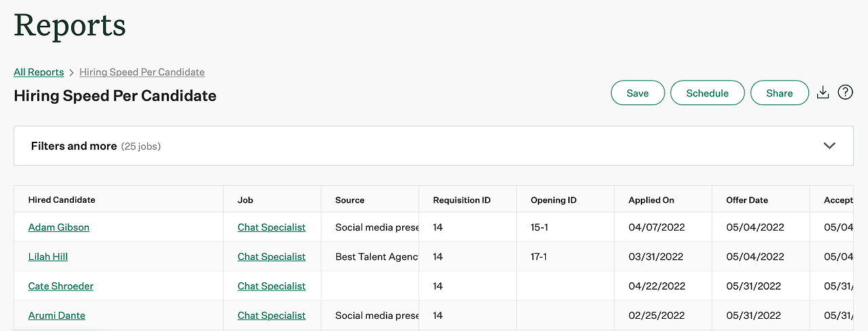Click Filters and more label text

pos(74,146)
